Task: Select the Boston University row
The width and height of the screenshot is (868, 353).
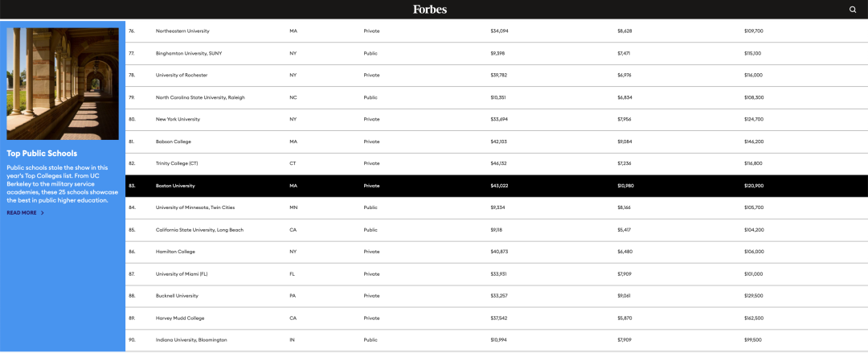Action: tap(497, 186)
